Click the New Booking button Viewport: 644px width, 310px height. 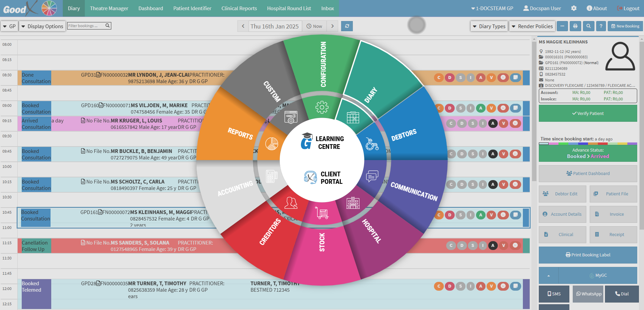[625, 26]
